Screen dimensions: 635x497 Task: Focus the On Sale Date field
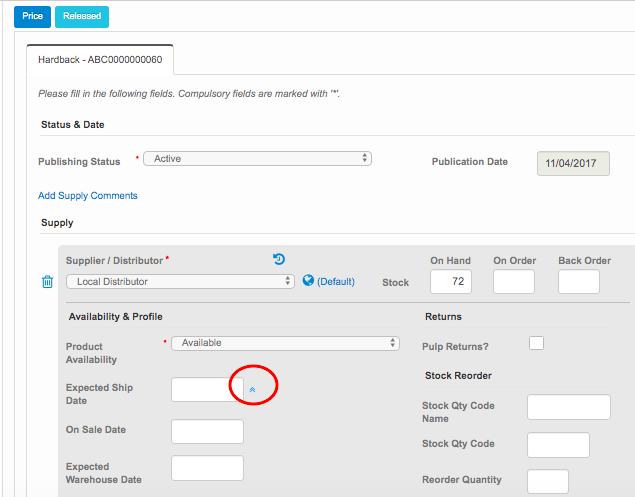pyautogui.click(x=208, y=431)
